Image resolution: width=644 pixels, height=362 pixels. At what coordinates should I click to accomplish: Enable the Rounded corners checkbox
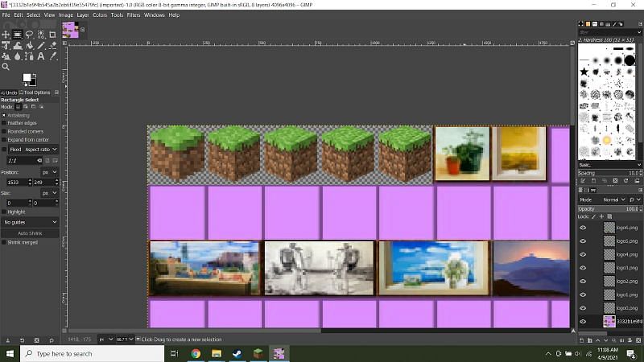(x=4, y=131)
